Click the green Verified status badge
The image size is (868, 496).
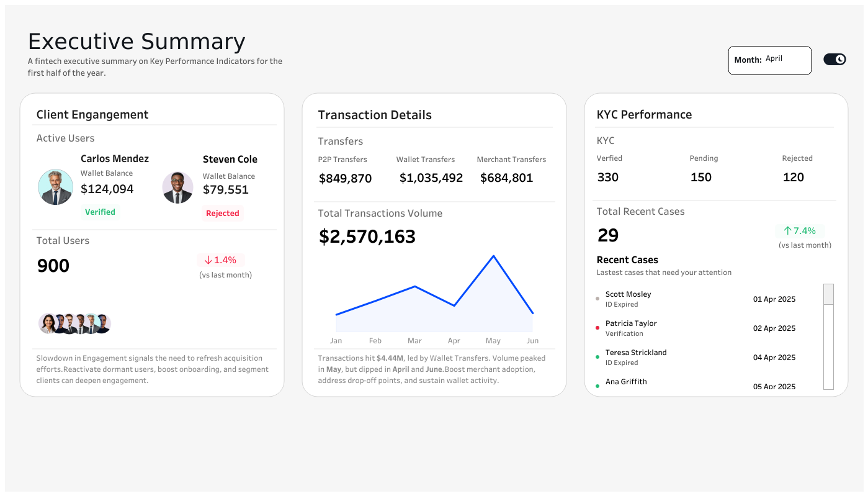100,212
